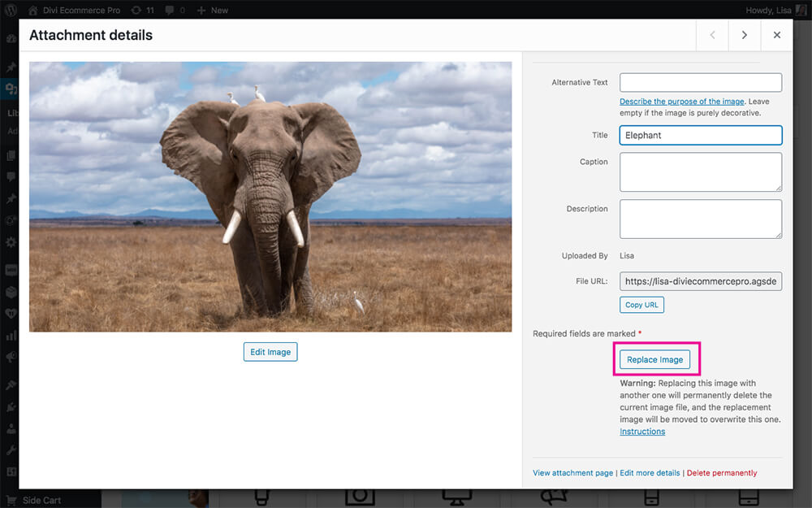Click the 'Attachment details' heading
This screenshot has height=508, width=812.
tap(91, 35)
